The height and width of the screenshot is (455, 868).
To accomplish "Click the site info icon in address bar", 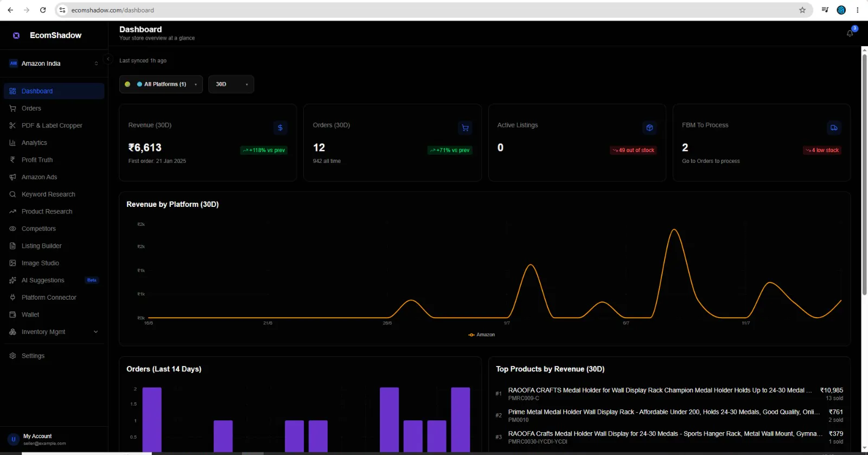I will (x=62, y=10).
